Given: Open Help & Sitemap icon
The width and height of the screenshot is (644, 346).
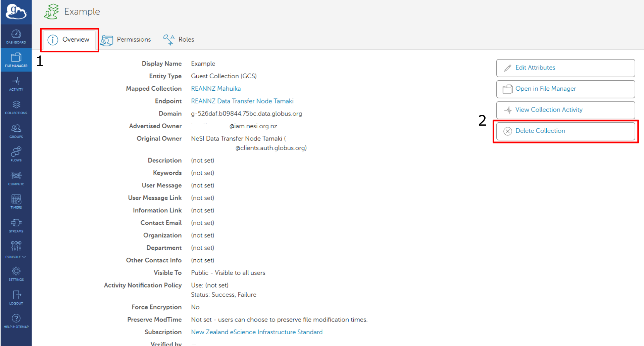Looking at the screenshot, I should click(x=16, y=321).
